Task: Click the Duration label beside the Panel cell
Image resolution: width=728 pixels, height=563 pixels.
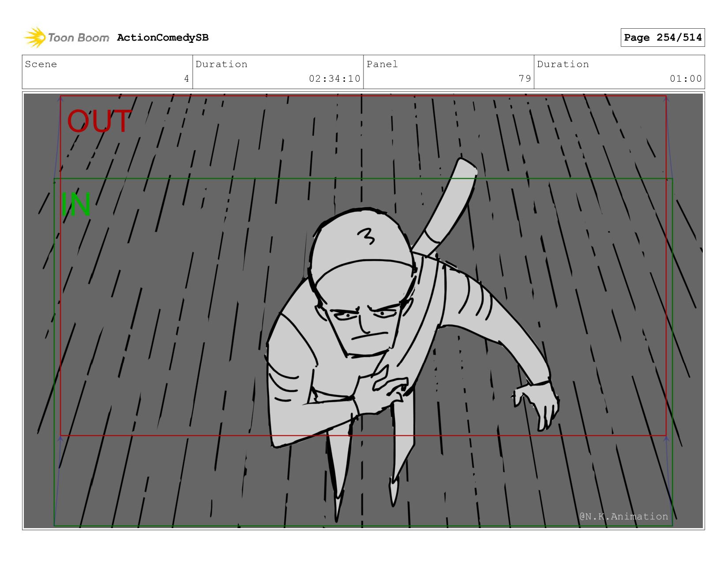Action: click(x=563, y=64)
